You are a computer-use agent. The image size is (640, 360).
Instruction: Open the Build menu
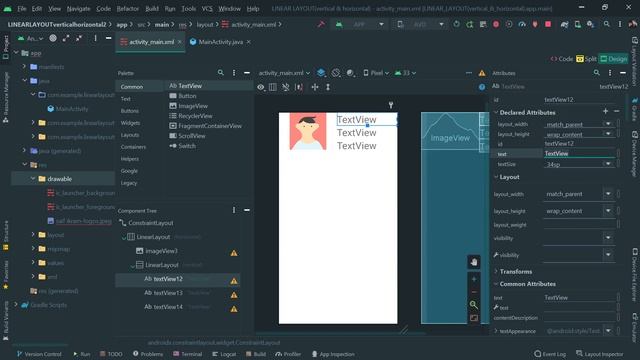tap(152, 9)
